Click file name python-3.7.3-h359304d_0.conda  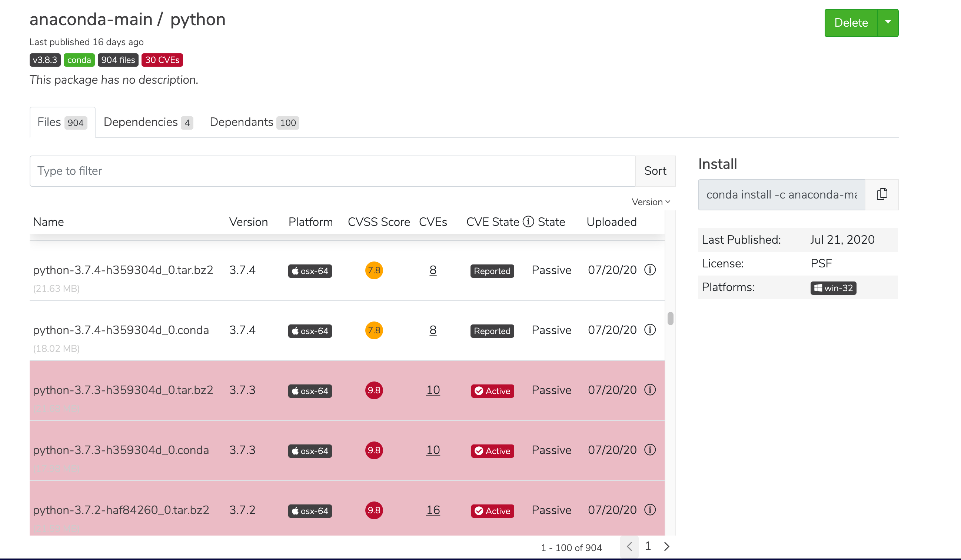121,450
